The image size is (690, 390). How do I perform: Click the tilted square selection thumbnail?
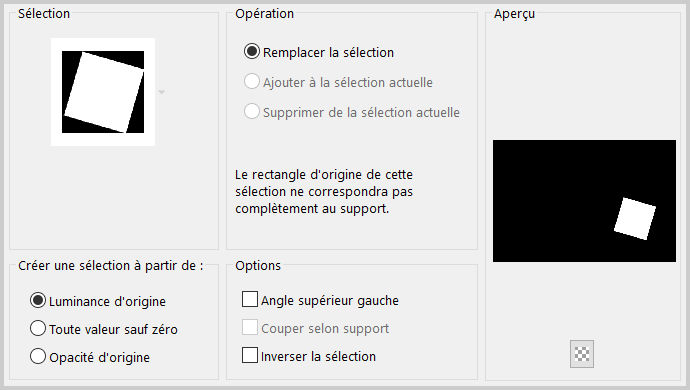103,92
